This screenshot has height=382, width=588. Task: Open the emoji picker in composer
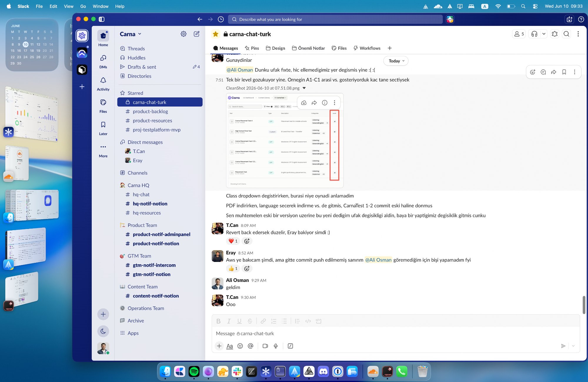pyautogui.click(x=240, y=346)
